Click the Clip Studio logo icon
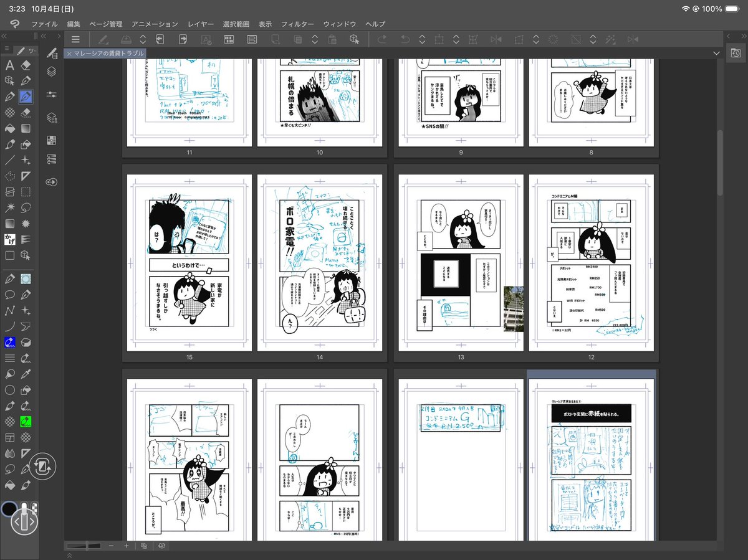The image size is (748, 560). pos(14,24)
